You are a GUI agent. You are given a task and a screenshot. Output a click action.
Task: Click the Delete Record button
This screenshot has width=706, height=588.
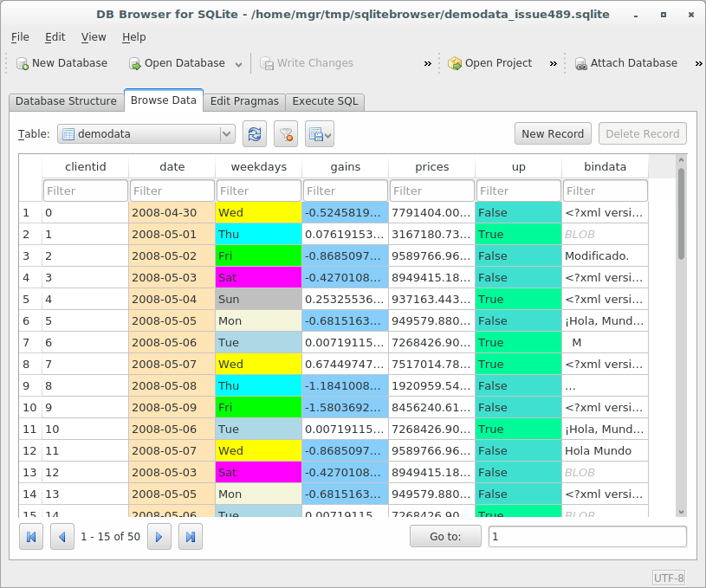click(643, 133)
